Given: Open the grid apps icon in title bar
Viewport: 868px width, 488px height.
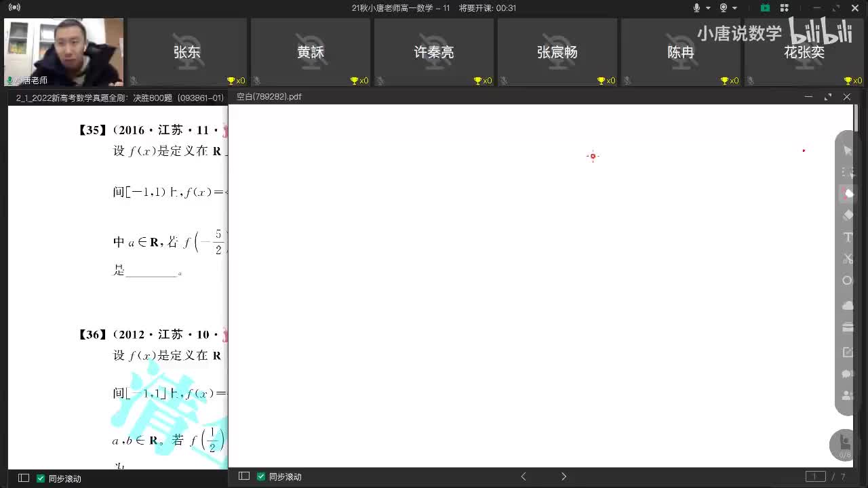Looking at the screenshot, I should tap(785, 8).
